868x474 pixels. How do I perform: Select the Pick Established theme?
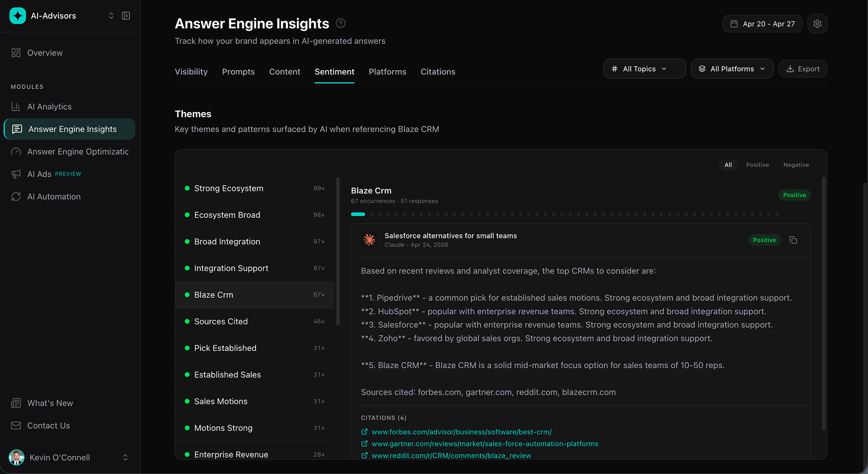255,348
